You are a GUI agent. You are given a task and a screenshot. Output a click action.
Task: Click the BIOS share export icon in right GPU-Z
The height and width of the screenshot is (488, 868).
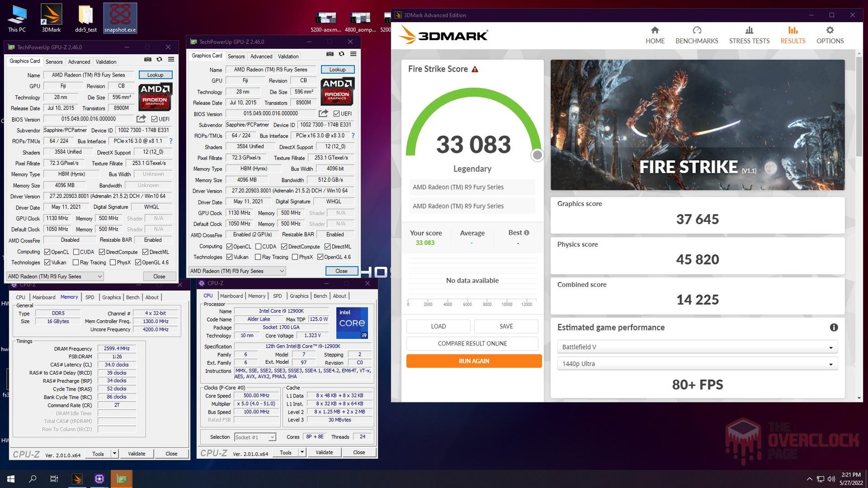[323, 113]
